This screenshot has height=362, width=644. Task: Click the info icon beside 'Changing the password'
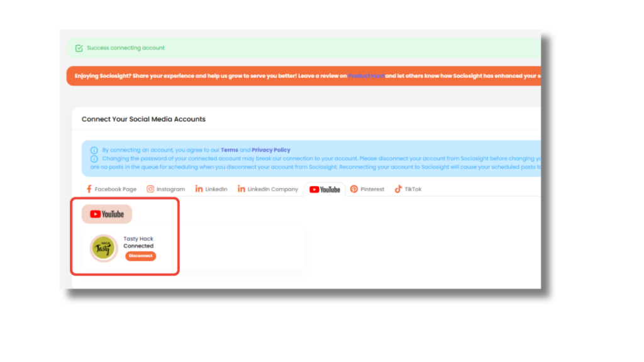(94, 159)
